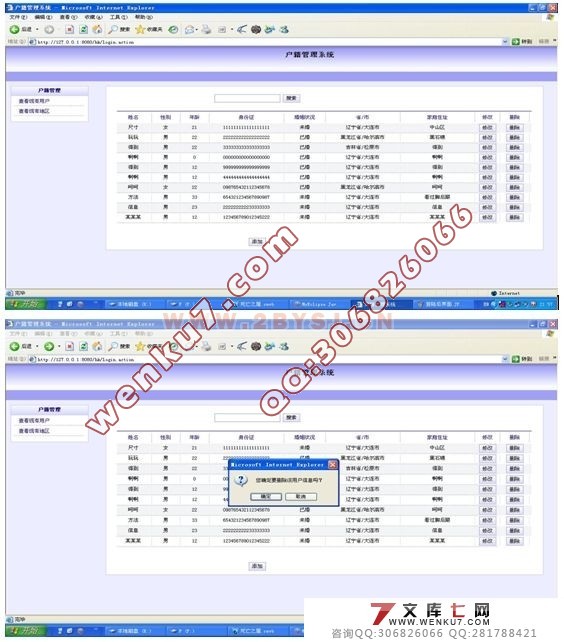Open first link under 户籍管理 in upper sidebar
The height and width of the screenshot is (642, 564).
[x=34, y=101]
